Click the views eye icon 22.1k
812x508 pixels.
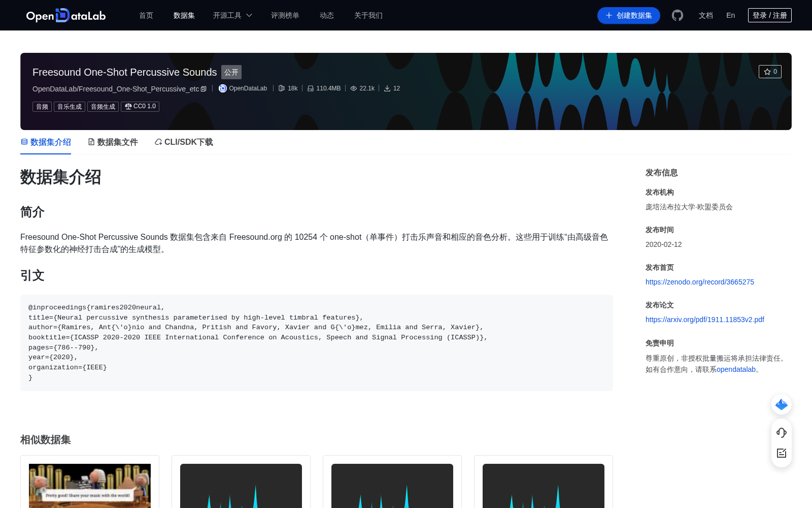pyautogui.click(x=354, y=88)
